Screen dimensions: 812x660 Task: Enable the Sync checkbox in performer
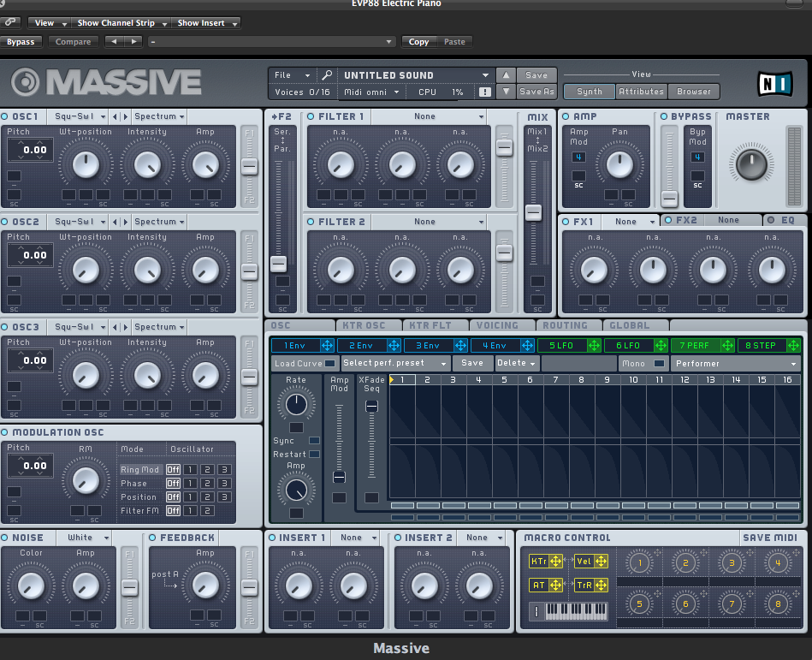tap(314, 440)
